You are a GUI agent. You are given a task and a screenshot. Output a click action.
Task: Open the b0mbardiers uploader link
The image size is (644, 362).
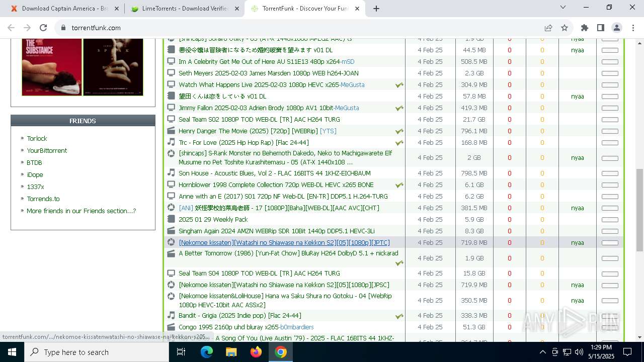point(297,327)
